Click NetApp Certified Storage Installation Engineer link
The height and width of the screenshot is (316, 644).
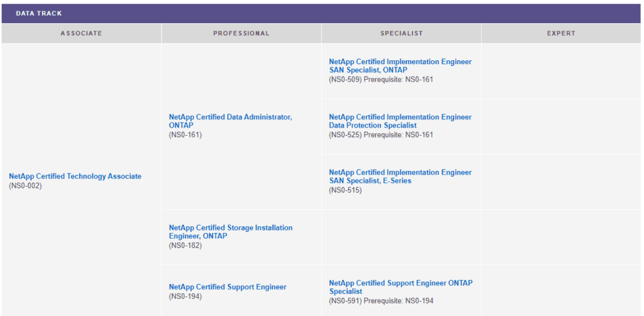coord(230,231)
